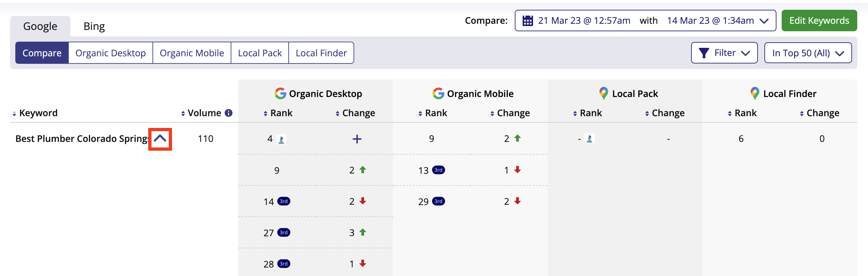Click the Local Finder change value 0
This screenshot has width=868, height=276.
822,139
